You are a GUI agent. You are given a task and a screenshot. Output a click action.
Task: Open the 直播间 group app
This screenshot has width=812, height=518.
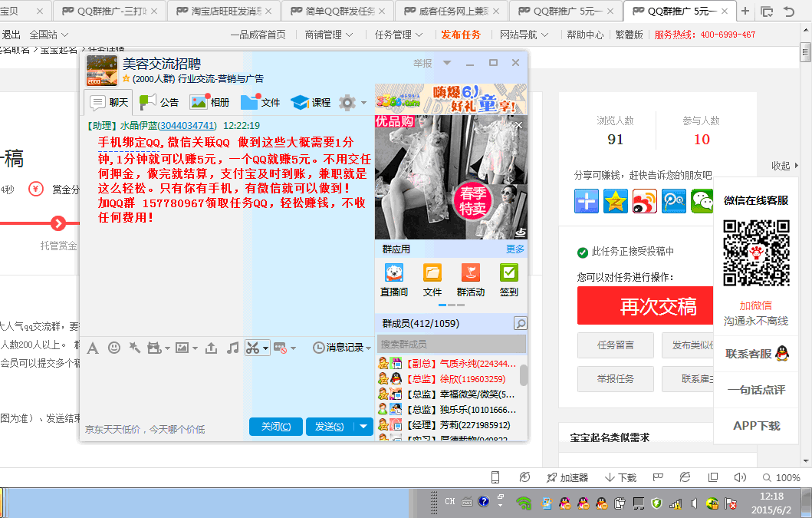394,280
